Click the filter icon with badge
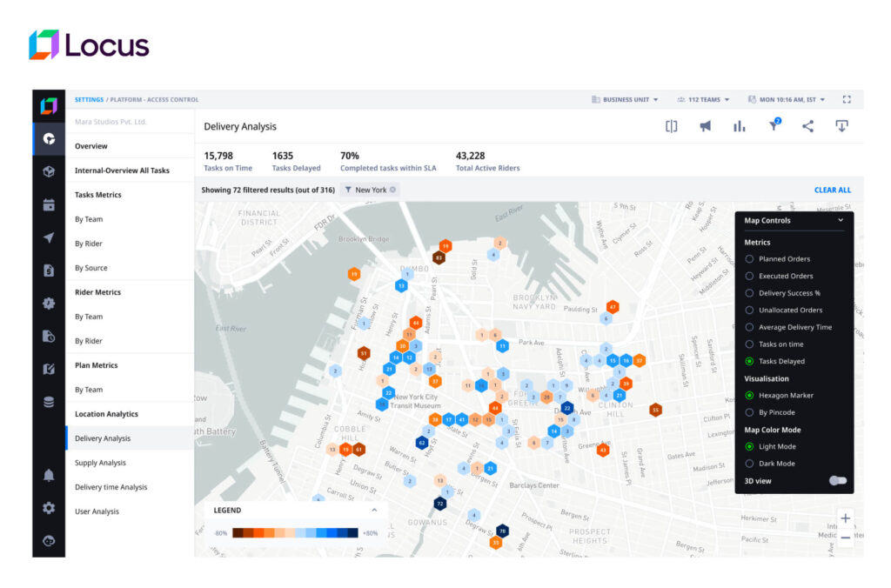 [774, 126]
